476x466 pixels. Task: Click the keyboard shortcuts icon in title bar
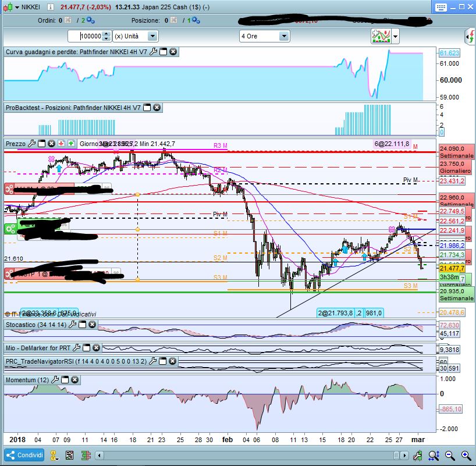pos(441,8)
